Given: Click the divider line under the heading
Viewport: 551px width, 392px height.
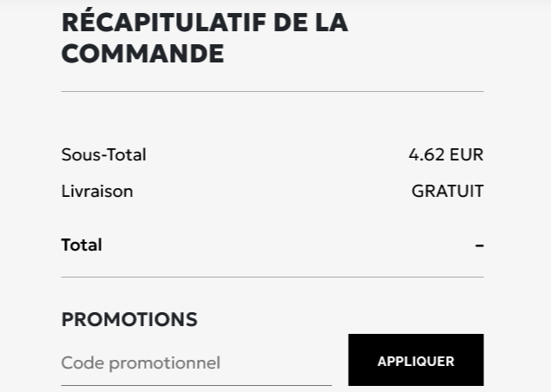Looking at the screenshot, I should tap(272, 91).
